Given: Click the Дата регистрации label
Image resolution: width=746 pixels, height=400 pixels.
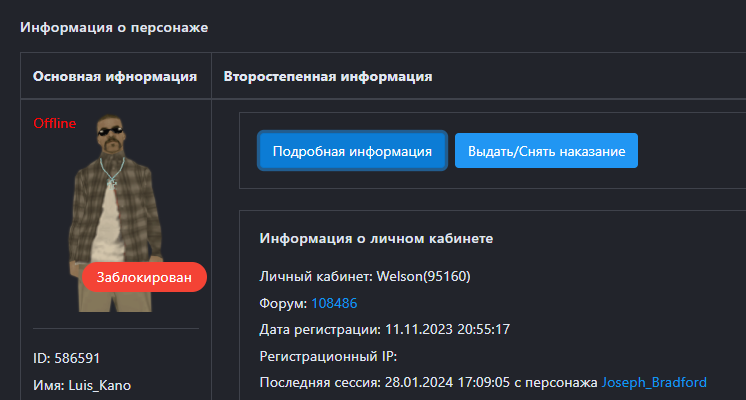Looking at the screenshot, I should point(317,329).
